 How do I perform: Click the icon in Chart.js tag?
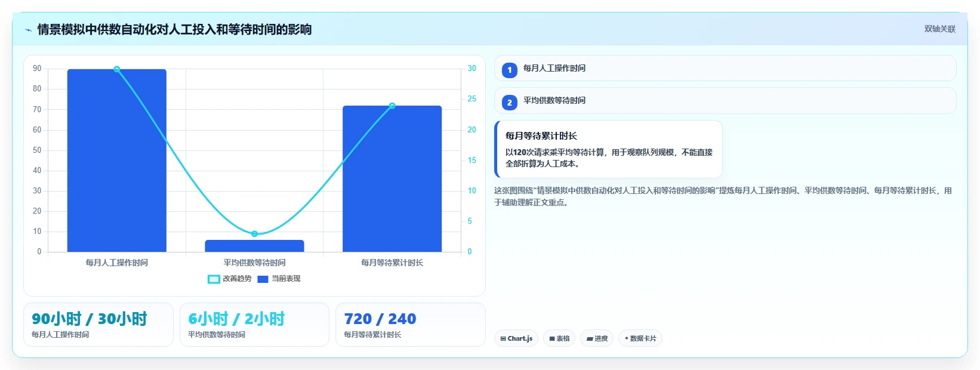click(x=503, y=338)
